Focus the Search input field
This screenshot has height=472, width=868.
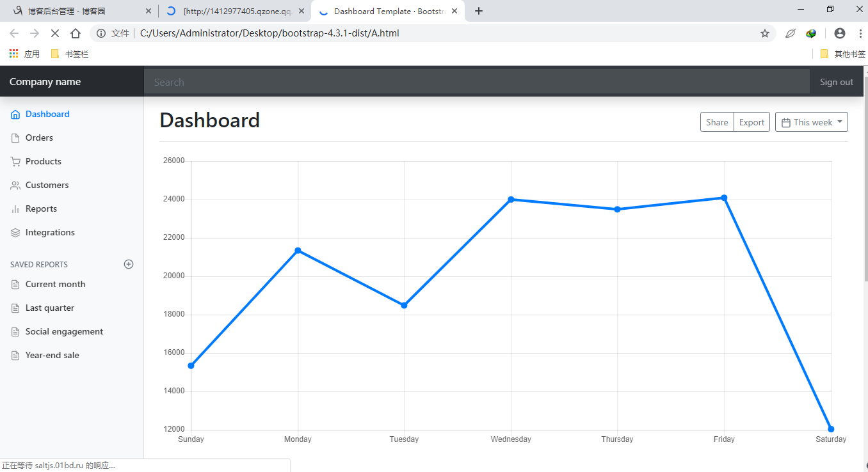477,82
